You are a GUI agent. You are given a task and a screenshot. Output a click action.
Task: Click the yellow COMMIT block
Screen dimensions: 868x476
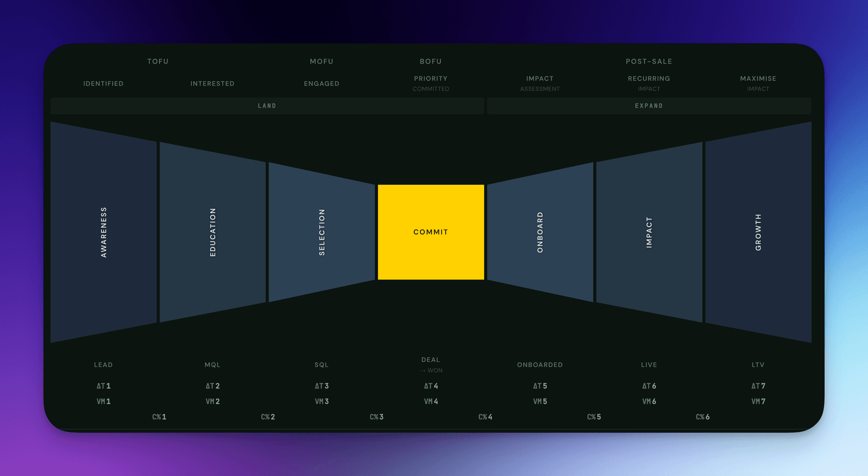[x=431, y=232]
